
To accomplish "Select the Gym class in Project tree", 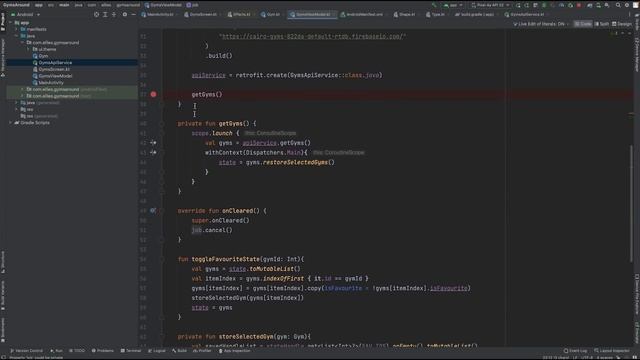I will coord(40,56).
